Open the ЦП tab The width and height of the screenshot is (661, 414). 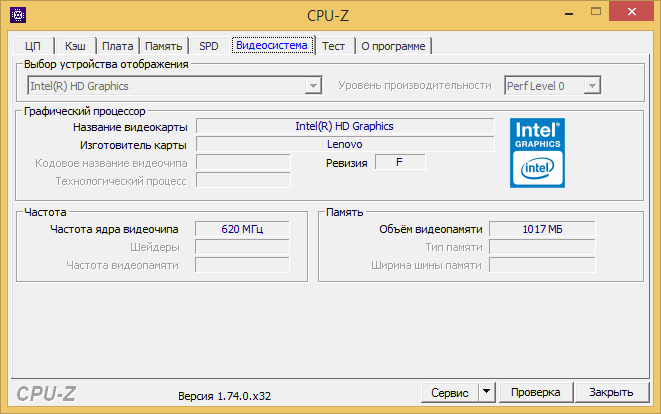click(33, 46)
